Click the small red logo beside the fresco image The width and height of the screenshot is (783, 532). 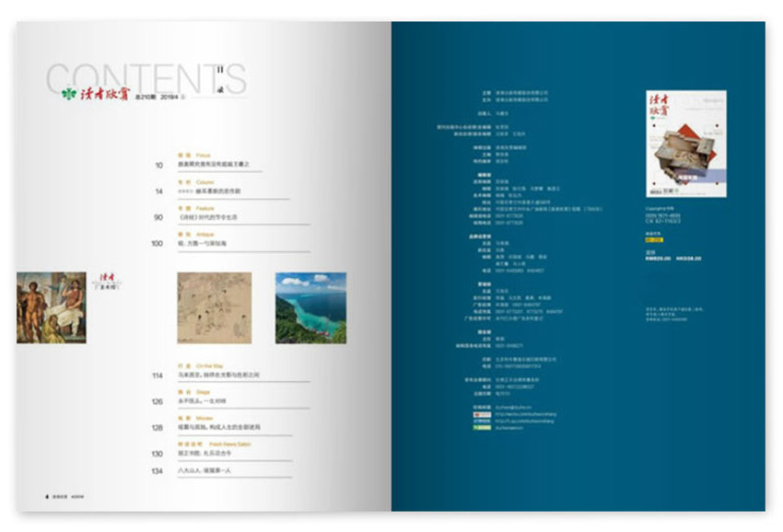click(106, 282)
